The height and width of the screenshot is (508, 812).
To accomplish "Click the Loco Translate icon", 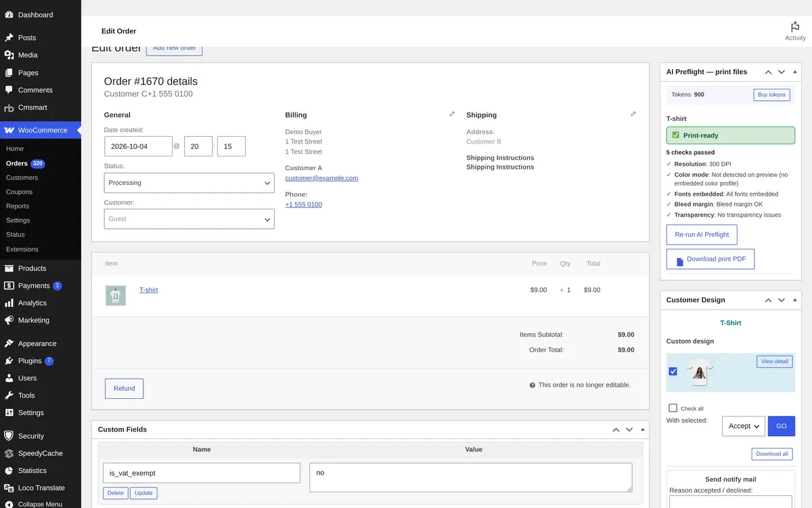I will (9, 488).
